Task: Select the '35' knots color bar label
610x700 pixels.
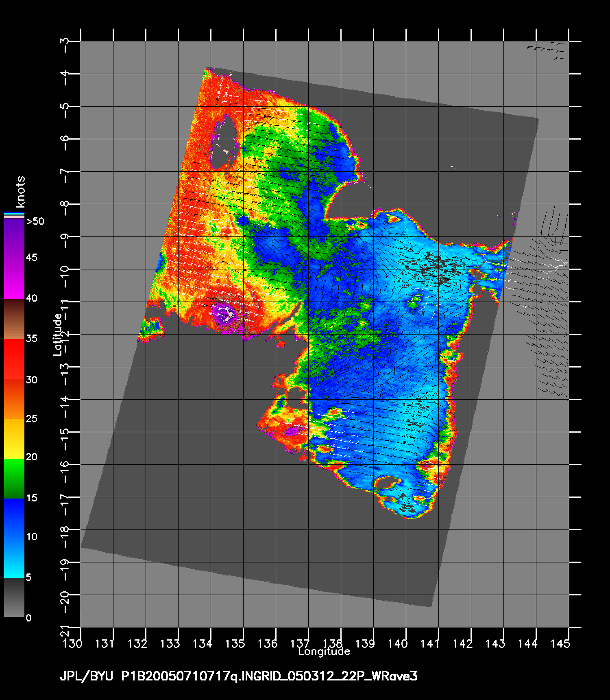Action: [x=32, y=339]
